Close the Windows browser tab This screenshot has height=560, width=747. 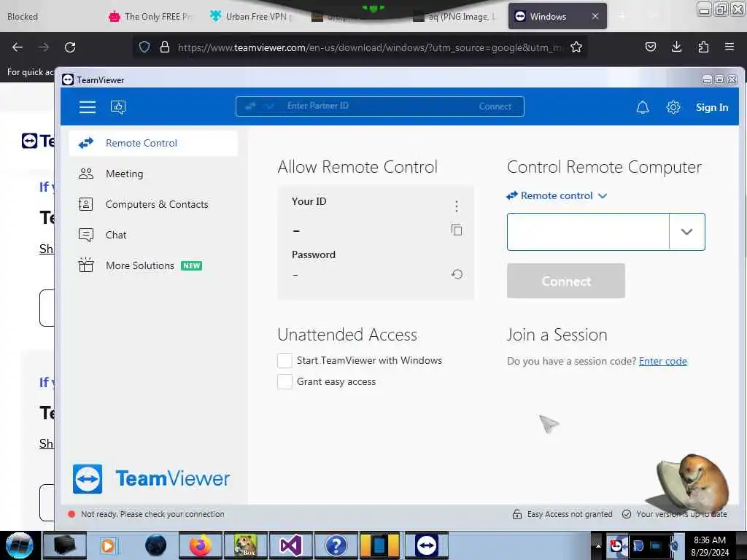tap(595, 16)
